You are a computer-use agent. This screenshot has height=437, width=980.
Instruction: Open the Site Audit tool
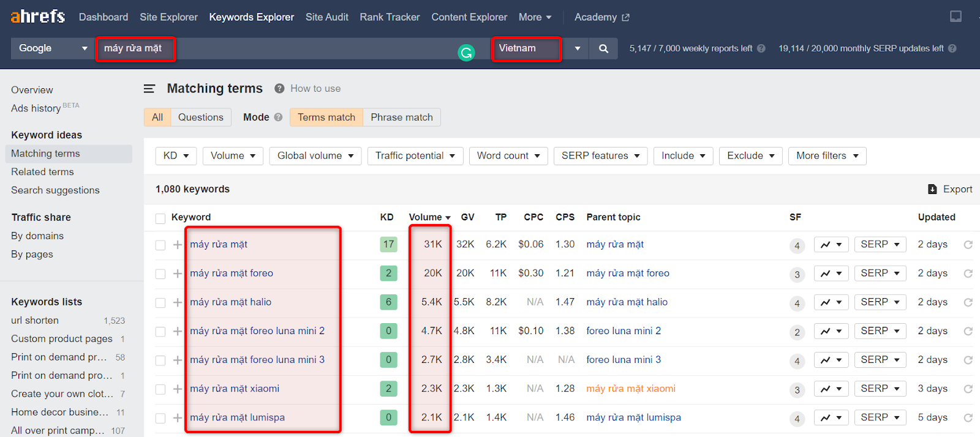327,17
